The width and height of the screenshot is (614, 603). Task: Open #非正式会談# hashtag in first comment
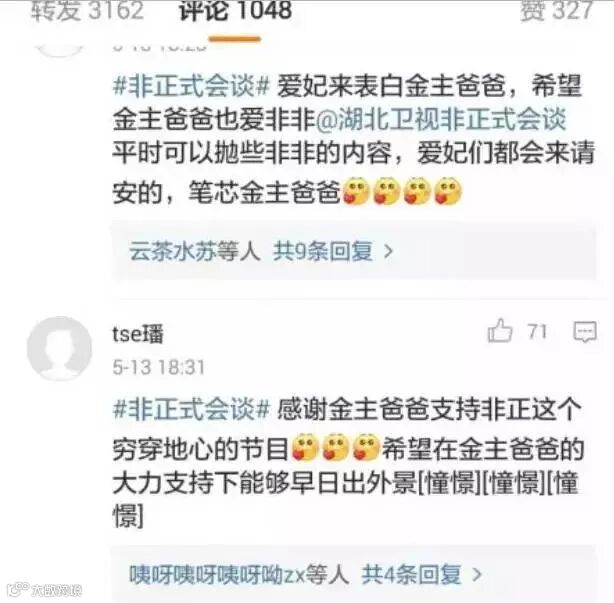click(x=191, y=86)
